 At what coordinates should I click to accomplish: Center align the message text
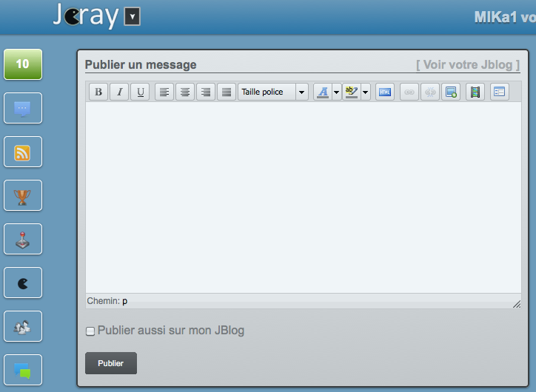click(x=185, y=92)
